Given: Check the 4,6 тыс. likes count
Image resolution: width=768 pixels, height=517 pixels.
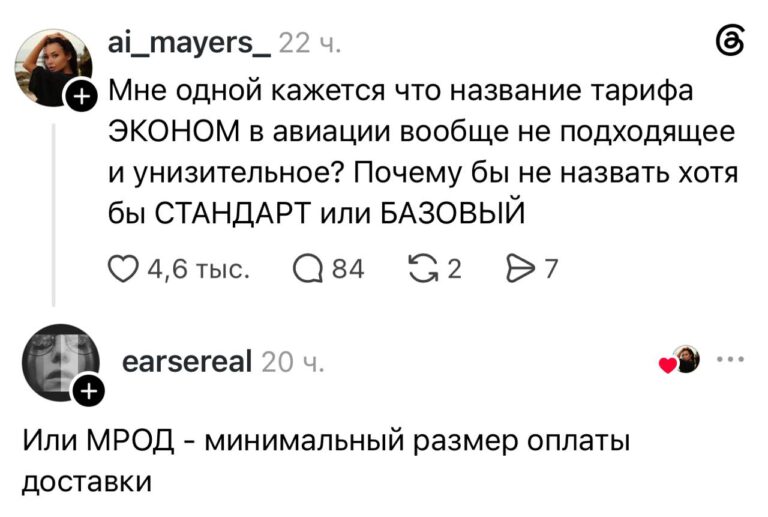Looking at the screenshot, I should click(199, 269).
